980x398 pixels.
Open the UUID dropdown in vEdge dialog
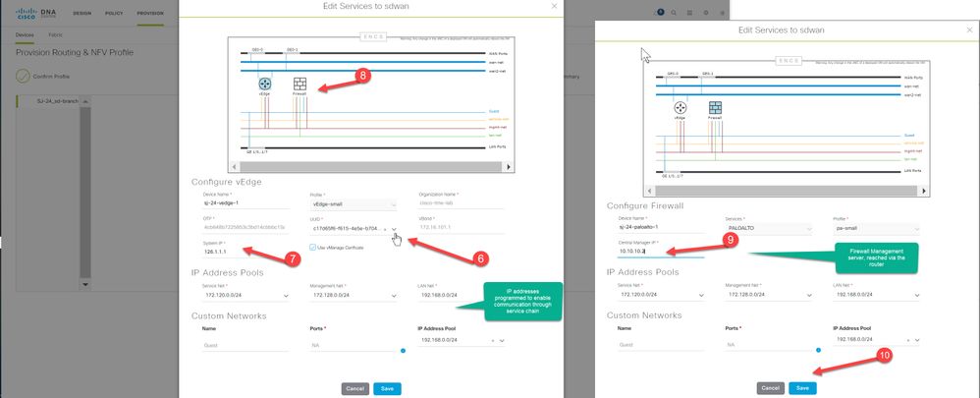click(395, 229)
